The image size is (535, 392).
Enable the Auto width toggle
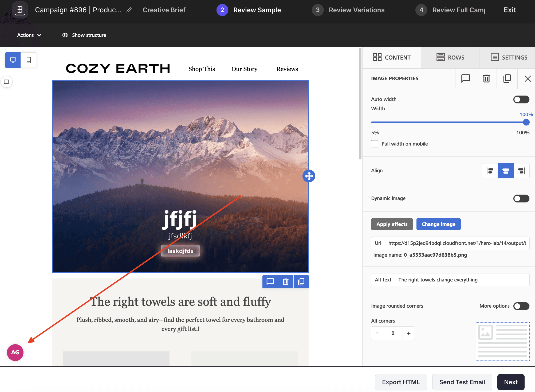521,100
